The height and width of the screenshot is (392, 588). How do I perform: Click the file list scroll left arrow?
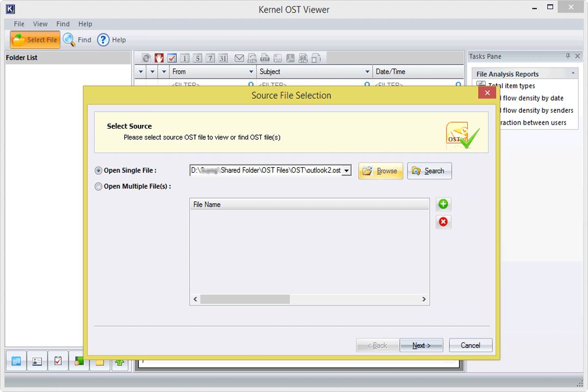pyautogui.click(x=195, y=299)
